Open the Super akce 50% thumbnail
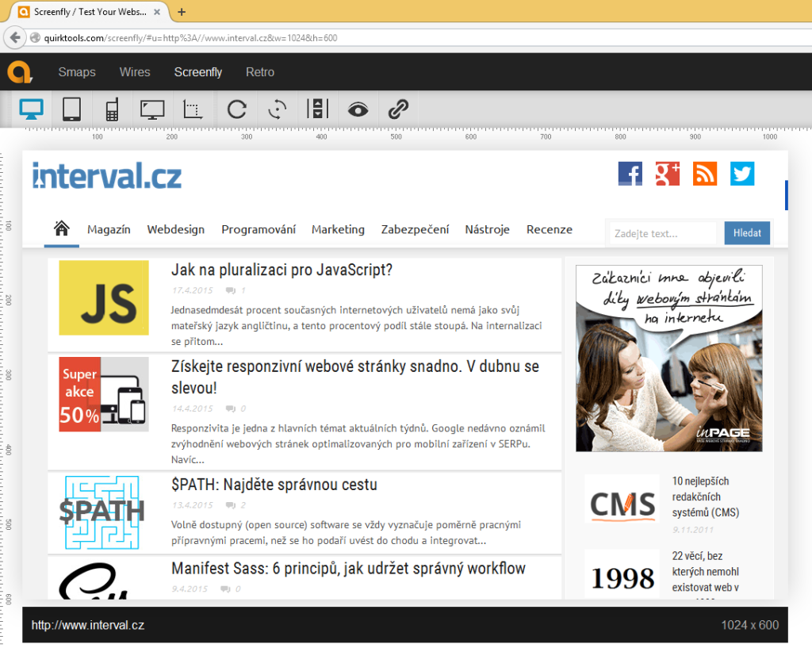 tap(104, 394)
